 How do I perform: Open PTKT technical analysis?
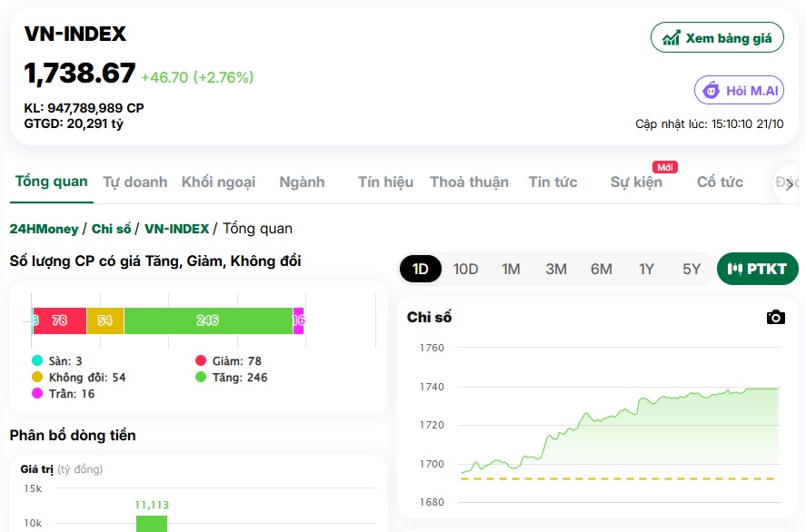pos(757,269)
